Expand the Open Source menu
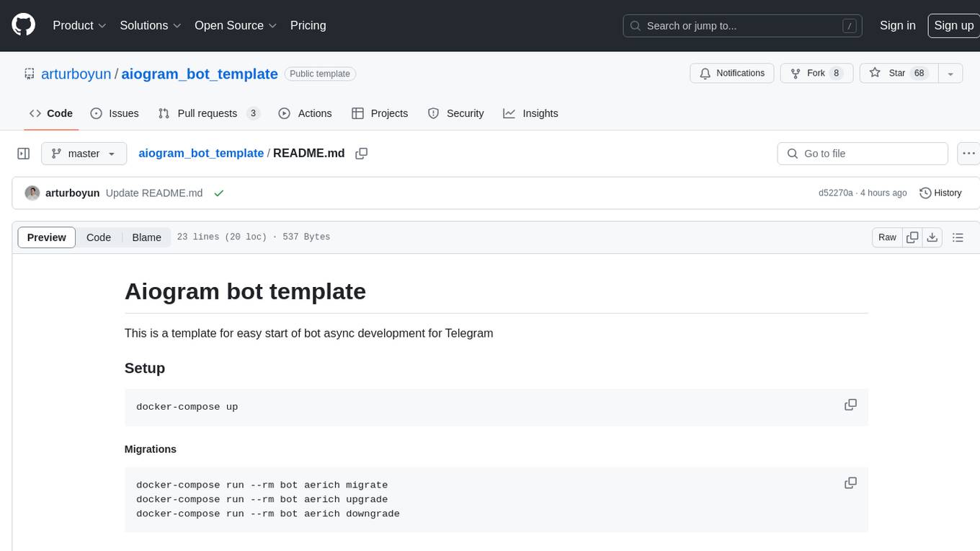 pyautogui.click(x=236, y=25)
